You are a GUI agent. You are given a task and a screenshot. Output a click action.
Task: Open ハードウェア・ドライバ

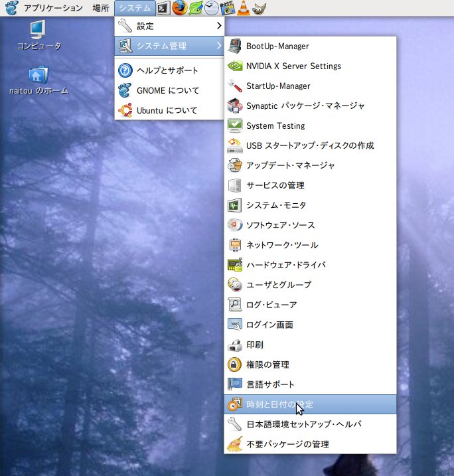click(310, 265)
